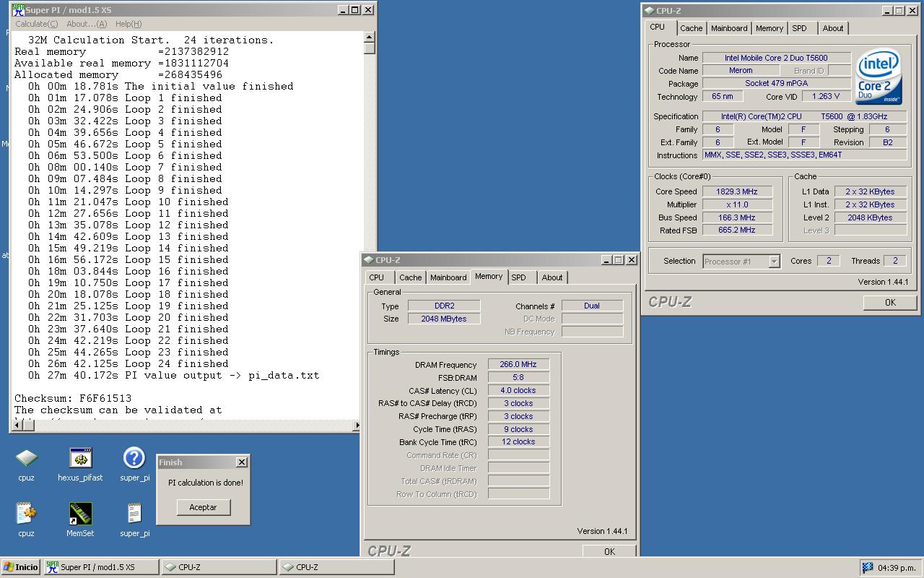Click the clock showing 04:39 p.m.
Screen dimensions: 924x578
(x=897, y=568)
